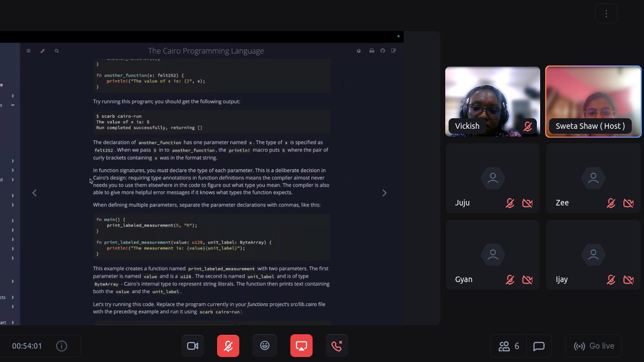The image size is (644, 362).
Task: Select Gyan's participant avatar
Action: point(493,255)
